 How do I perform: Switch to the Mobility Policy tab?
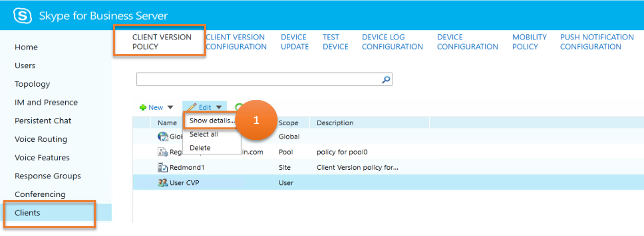click(529, 42)
